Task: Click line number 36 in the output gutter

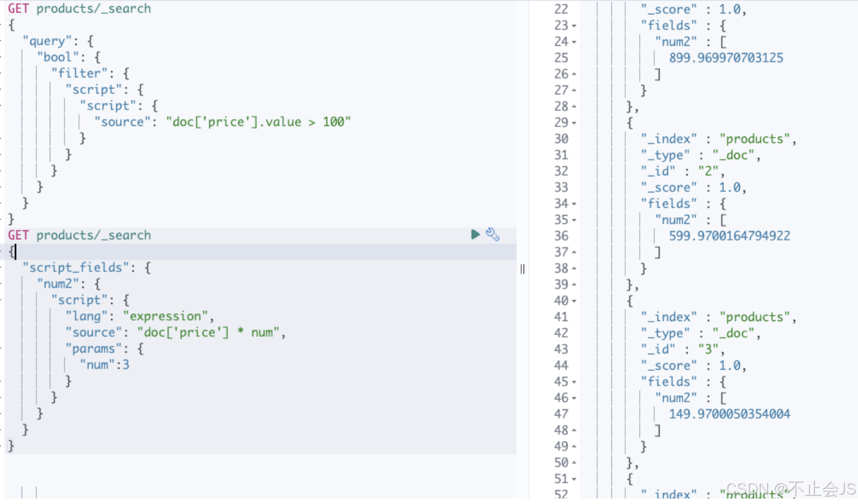Action: [561, 236]
